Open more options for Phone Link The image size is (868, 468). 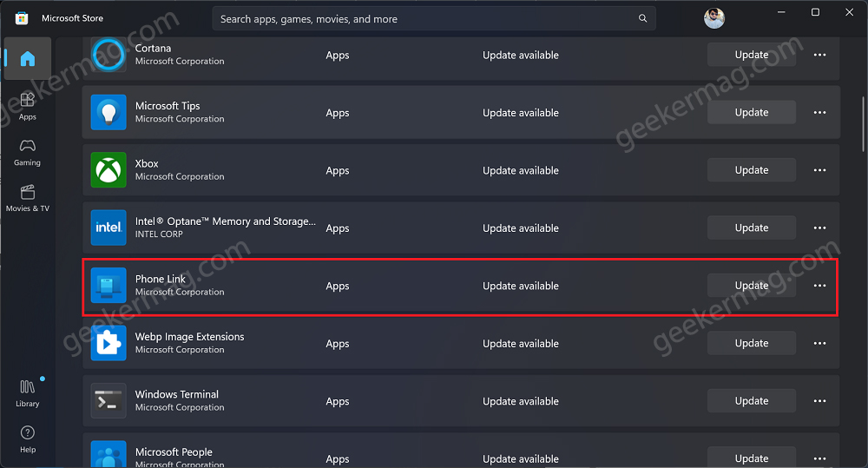point(820,286)
